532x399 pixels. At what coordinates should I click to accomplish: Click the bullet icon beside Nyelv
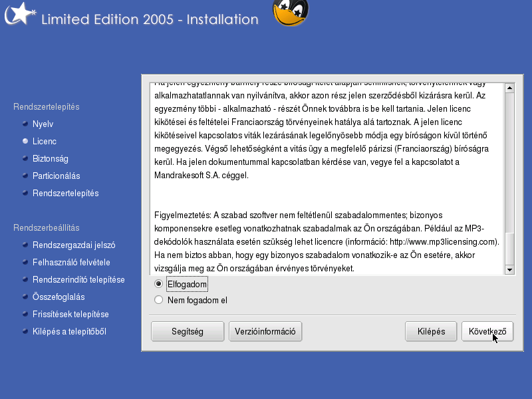[x=25, y=124]
